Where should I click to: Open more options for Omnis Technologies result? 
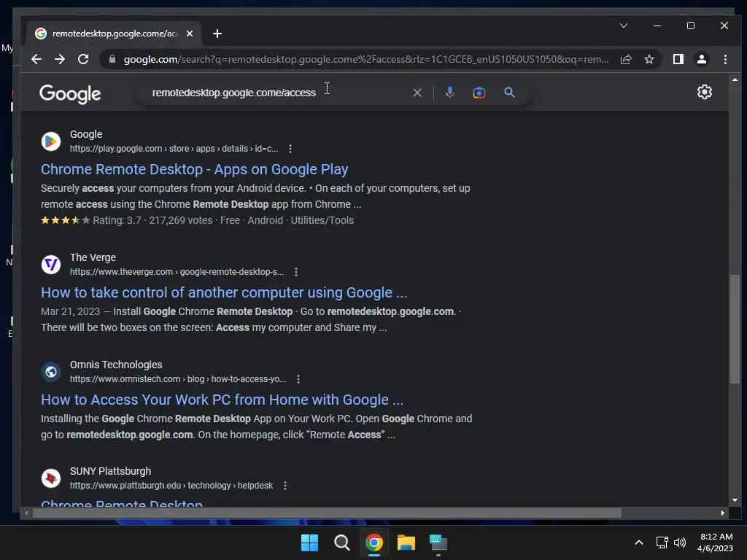point(298,379)
